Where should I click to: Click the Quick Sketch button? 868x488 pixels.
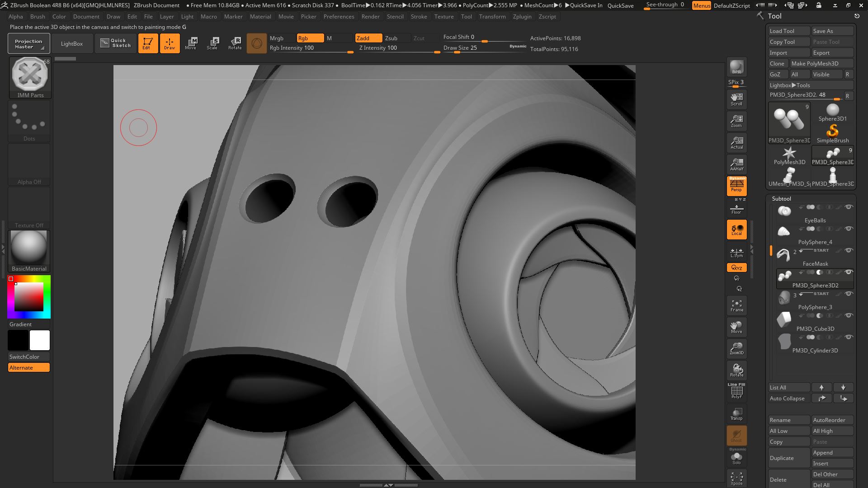[116, 43]
